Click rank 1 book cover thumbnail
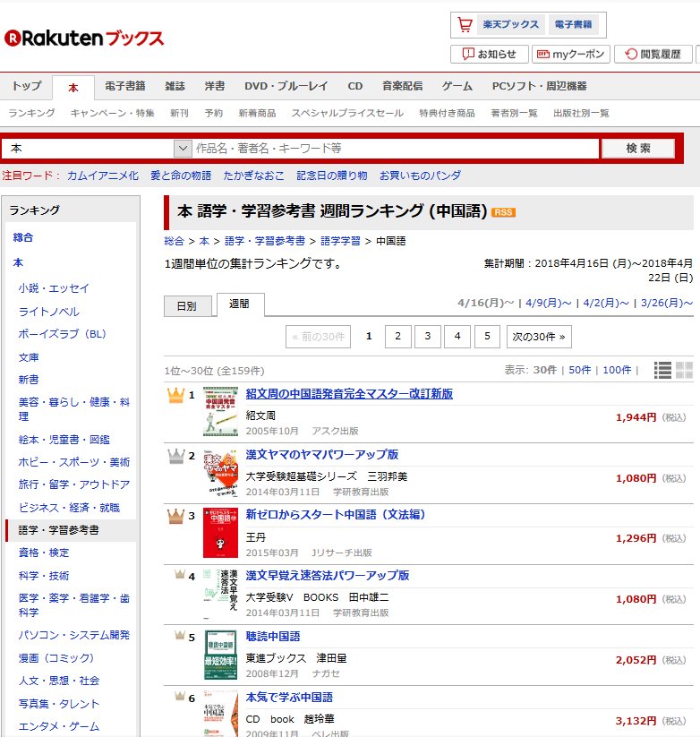This screenshot has width=700, height=737. (220, 412)
